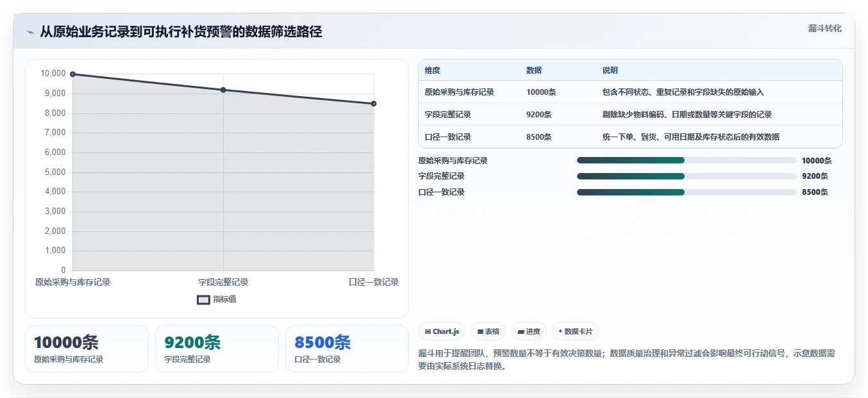Select table cell 原始采购与库存记录

(459, 92)
